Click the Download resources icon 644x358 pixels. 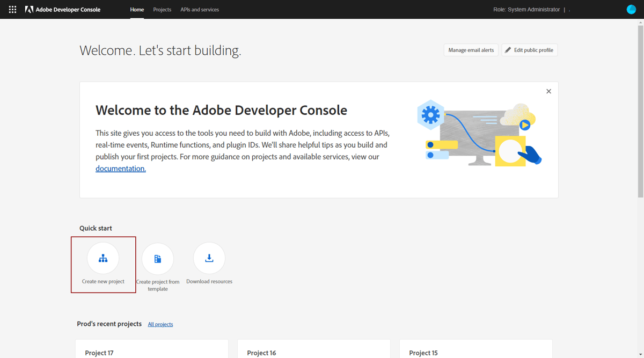[x=209, y=258]
